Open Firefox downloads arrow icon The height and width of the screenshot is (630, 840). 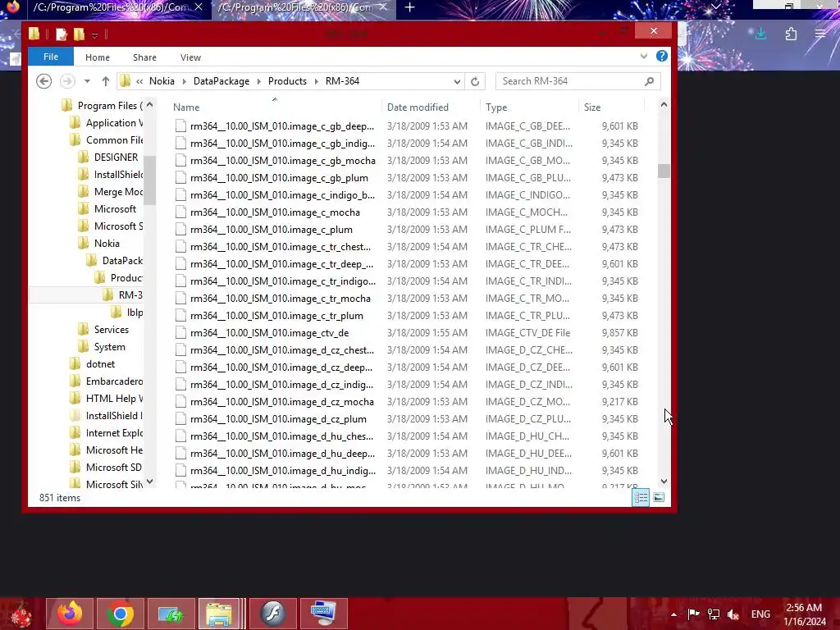[x=760, y=34]
